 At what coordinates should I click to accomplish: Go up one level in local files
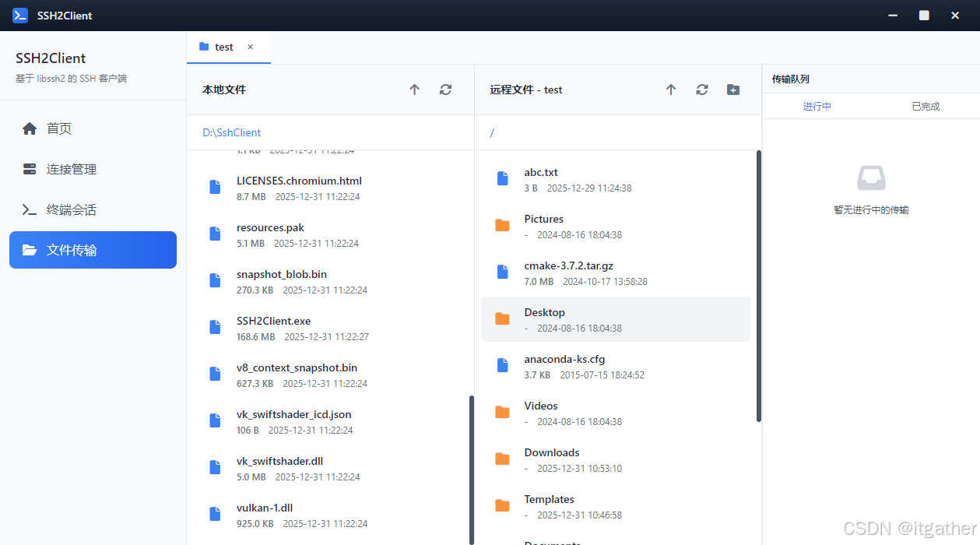[x=414, y=90]
